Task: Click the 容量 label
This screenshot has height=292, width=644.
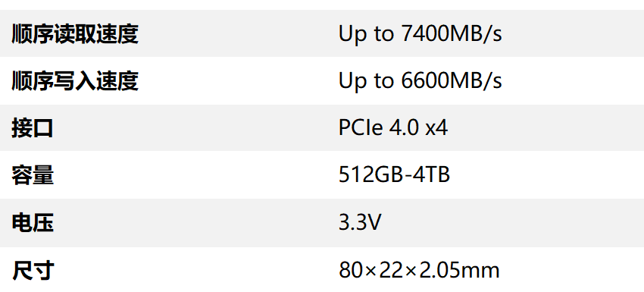Action: pyautogui.click(x=33, y=176)
